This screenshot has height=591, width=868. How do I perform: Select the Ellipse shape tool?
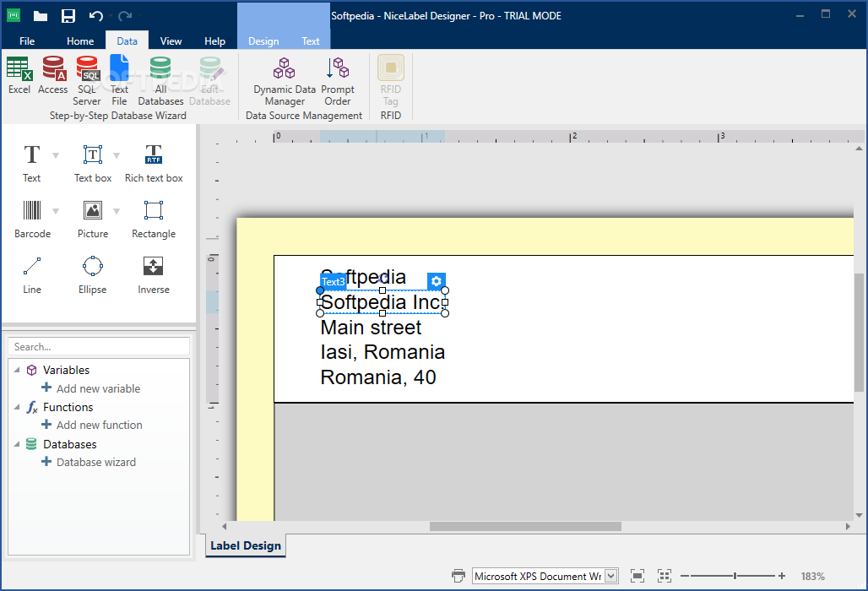pyautogui.click(x=92, y=274)
